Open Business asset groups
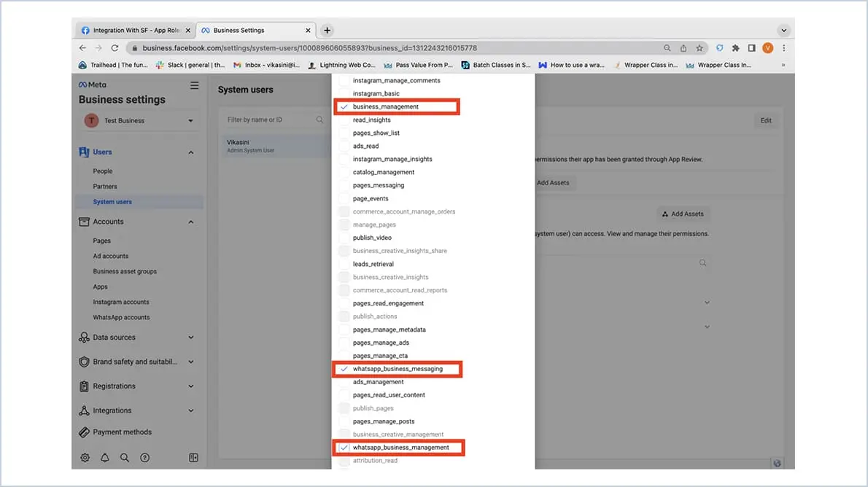 pos(125,272)
